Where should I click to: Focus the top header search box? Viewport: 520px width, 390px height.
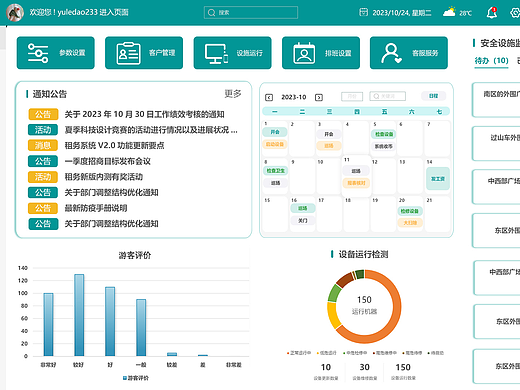click(251, 13)
